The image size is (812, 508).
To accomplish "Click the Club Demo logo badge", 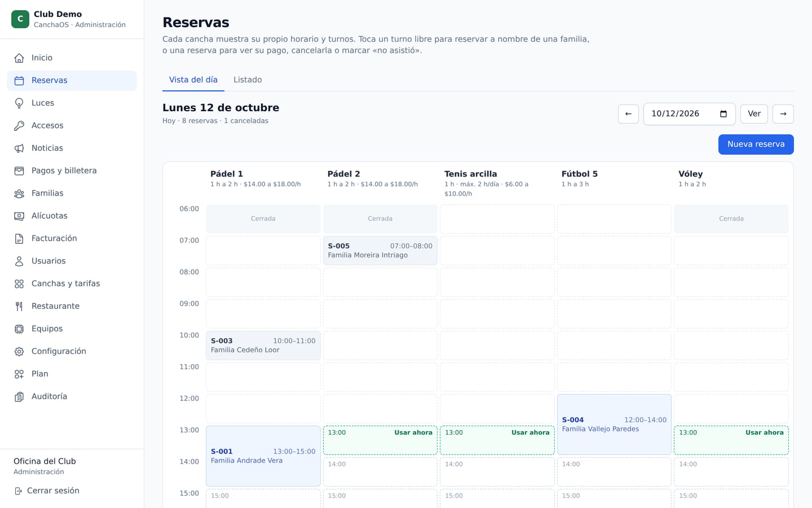I will pos(20,19).
